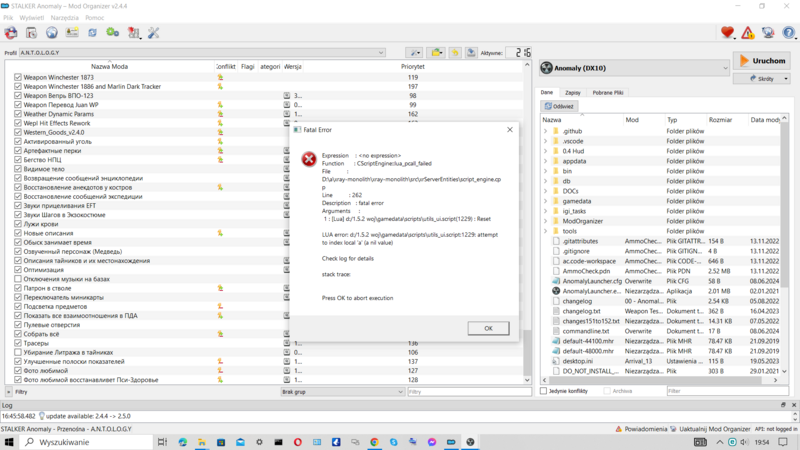Expand the gamedata folder
The height and width of the screenshot is (450, 800).
pyautogui.click(x=545, y=201)
